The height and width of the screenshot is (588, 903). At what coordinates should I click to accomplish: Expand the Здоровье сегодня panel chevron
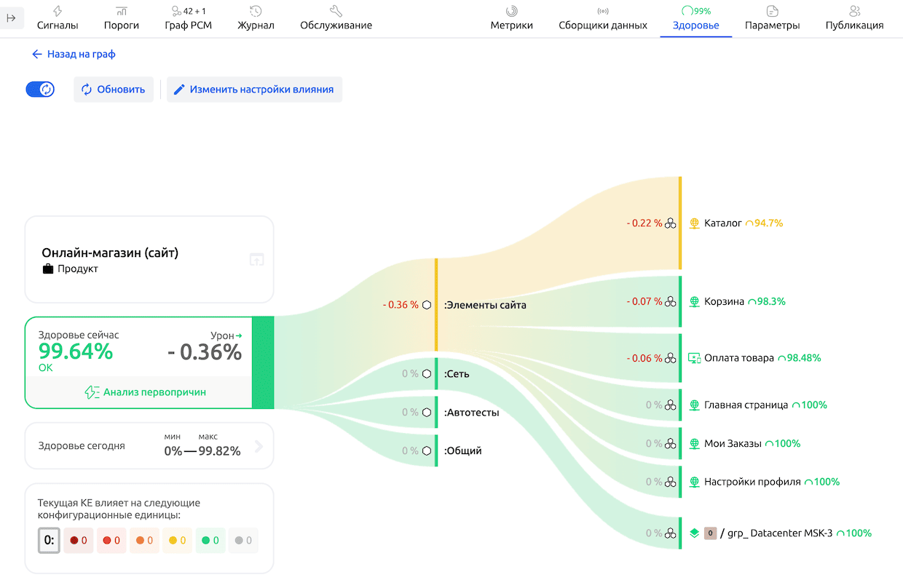tap(259, 446)
